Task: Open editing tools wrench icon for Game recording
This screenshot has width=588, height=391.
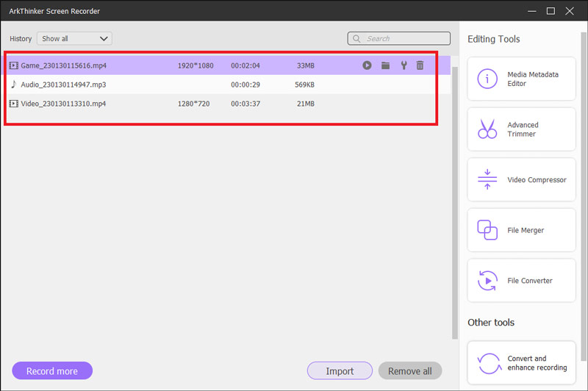Action: (404, 65)
